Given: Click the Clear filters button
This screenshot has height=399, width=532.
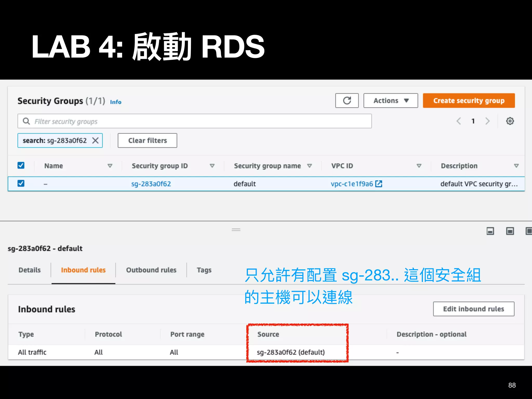Looking at the screenshot, I should tap(147, 141).
